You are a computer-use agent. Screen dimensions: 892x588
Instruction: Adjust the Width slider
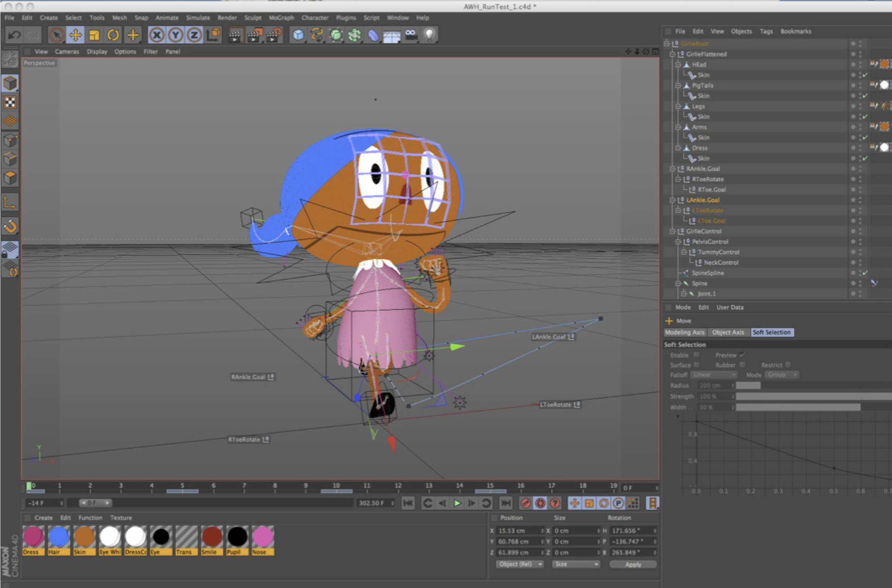coord(813,407)
